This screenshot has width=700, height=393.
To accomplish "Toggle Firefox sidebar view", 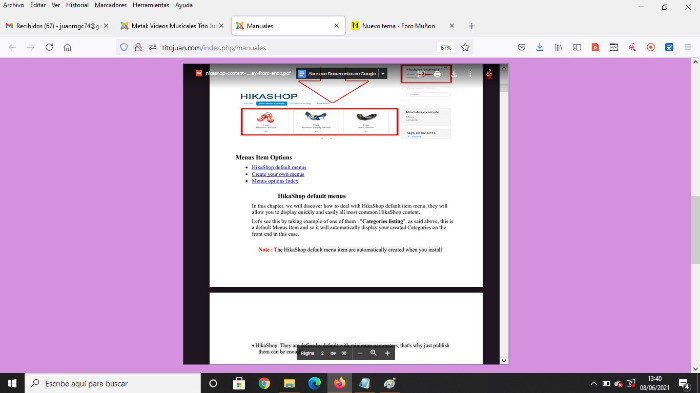I will (577, 47).
